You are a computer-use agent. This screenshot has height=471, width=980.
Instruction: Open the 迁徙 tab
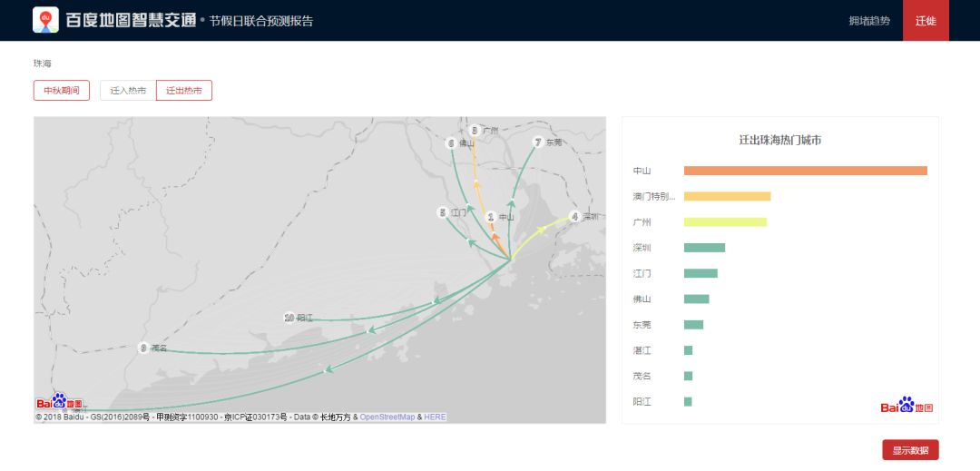(x=926, y=21)
